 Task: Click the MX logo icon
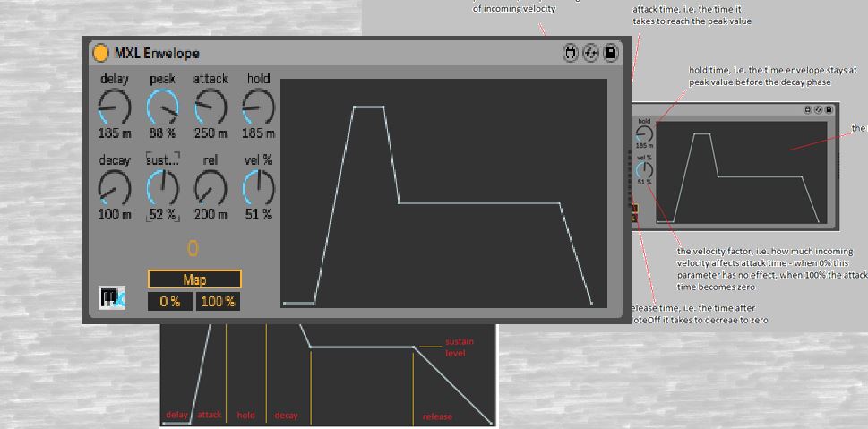112,297
